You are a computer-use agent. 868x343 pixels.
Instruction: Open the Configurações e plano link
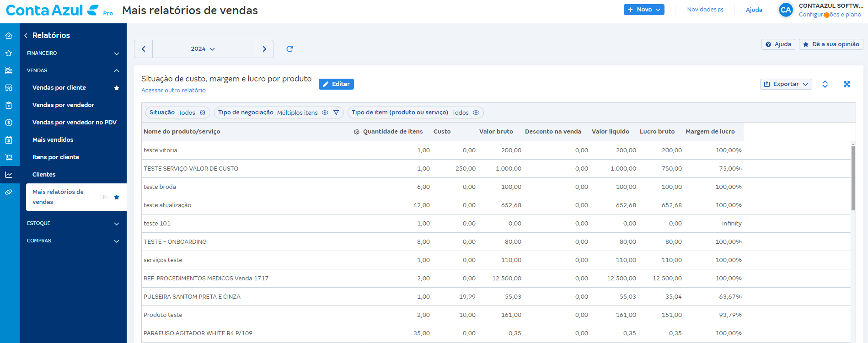tap(830, 15)
